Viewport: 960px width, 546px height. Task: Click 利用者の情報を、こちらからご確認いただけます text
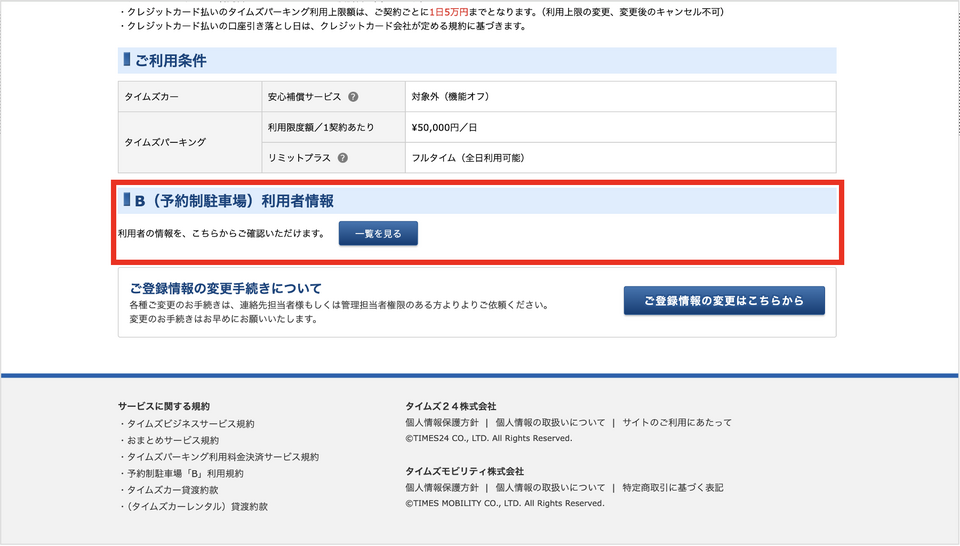point(222,233)
